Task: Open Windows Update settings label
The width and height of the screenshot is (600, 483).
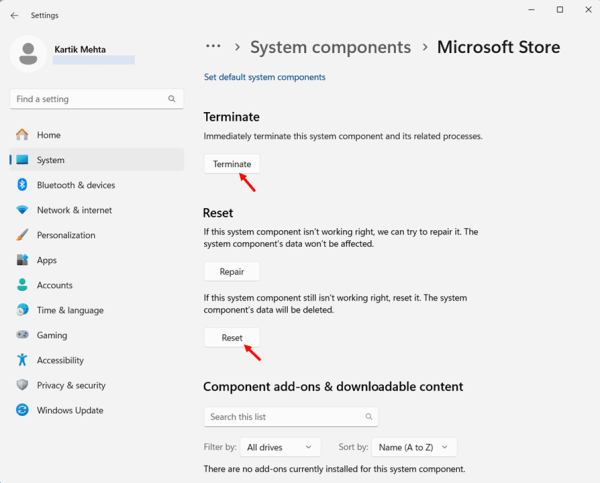Action: click(70, 410)
